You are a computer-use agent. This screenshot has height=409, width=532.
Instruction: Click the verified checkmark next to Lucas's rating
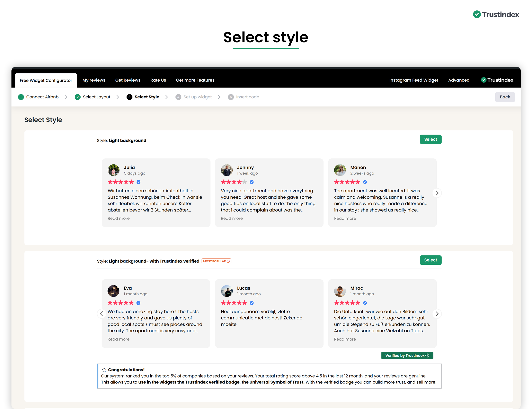click(252, 303)
